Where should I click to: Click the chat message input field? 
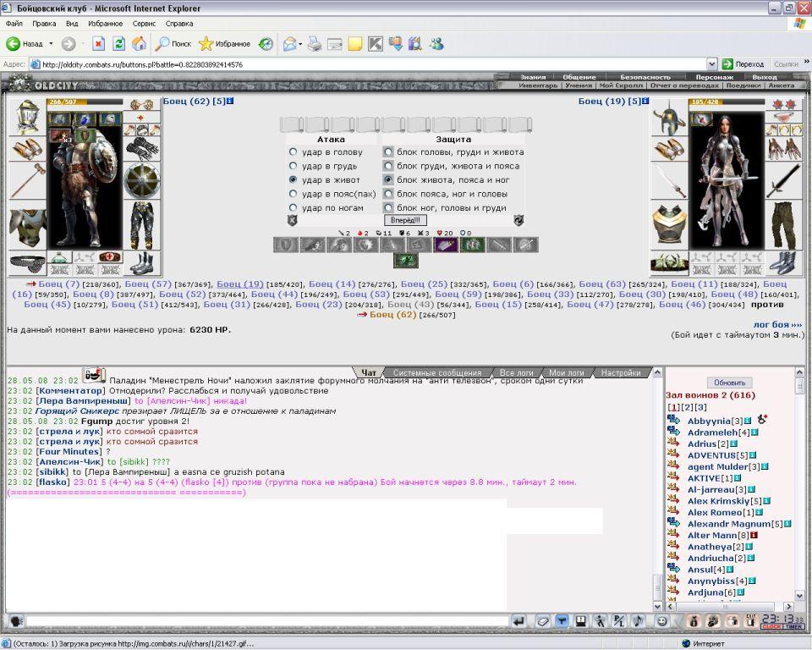pyautogui.click(x=266, y=620)
